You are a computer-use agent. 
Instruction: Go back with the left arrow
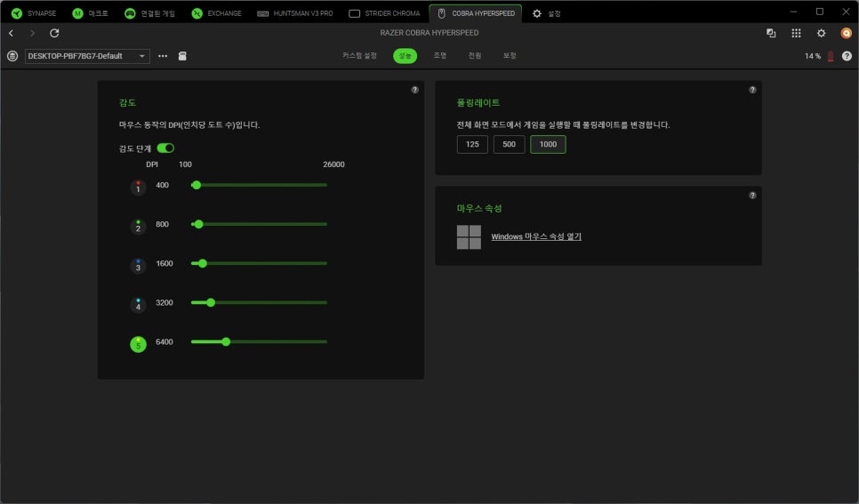click(x=11, y=34)
